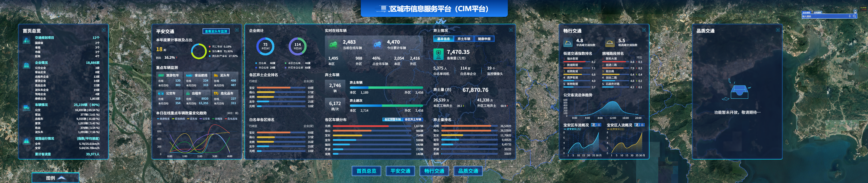Close the 畅行交通 panel
Image resolution: width=868 pixels, height=183 pixels.
[x=644, y=30]
